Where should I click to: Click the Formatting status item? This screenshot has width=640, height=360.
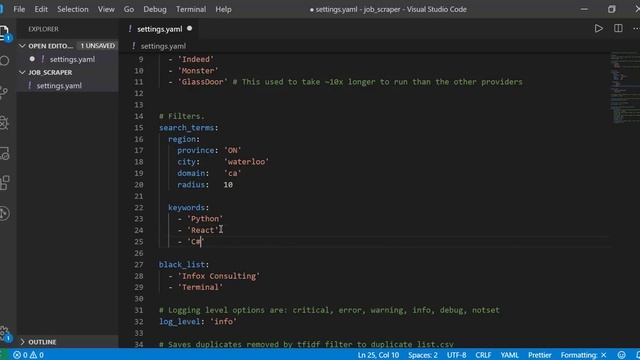[x=583, y=355]
